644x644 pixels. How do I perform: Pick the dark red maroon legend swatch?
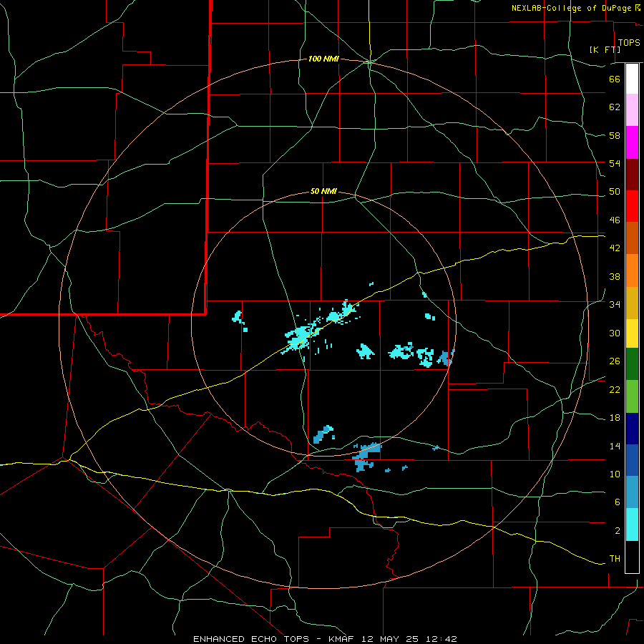click(x=632, y=175)
